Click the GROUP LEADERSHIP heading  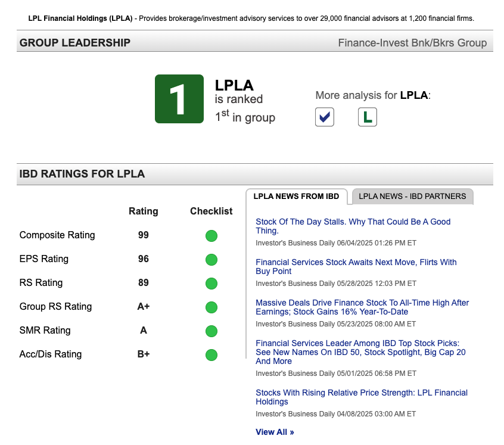tap(75, 43)
